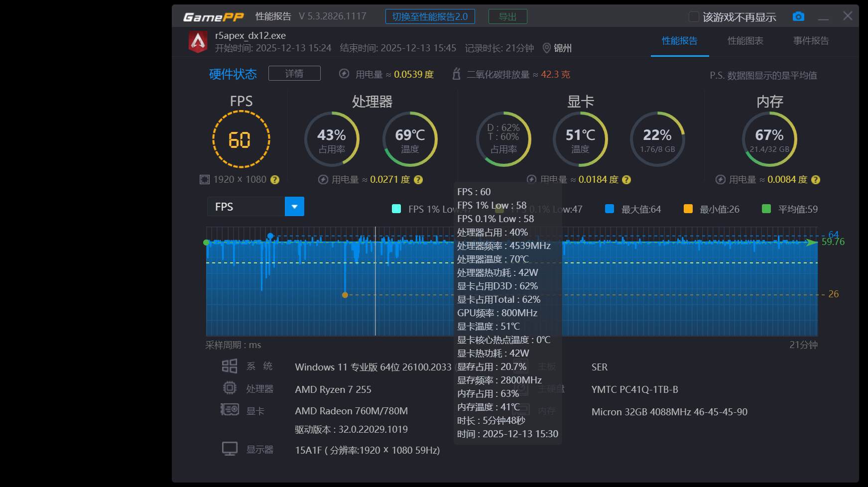Click the orange 最小值 legend swatch
This screenshot has width=868, height=487.
[688, 209]
